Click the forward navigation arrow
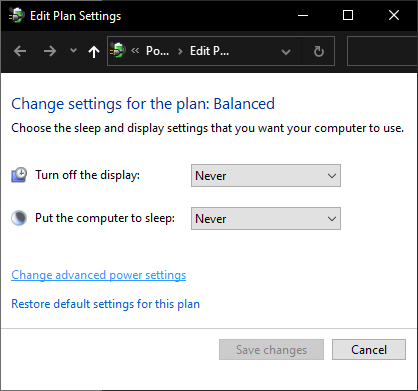This screenshot has height=391, width=418. 50,51
